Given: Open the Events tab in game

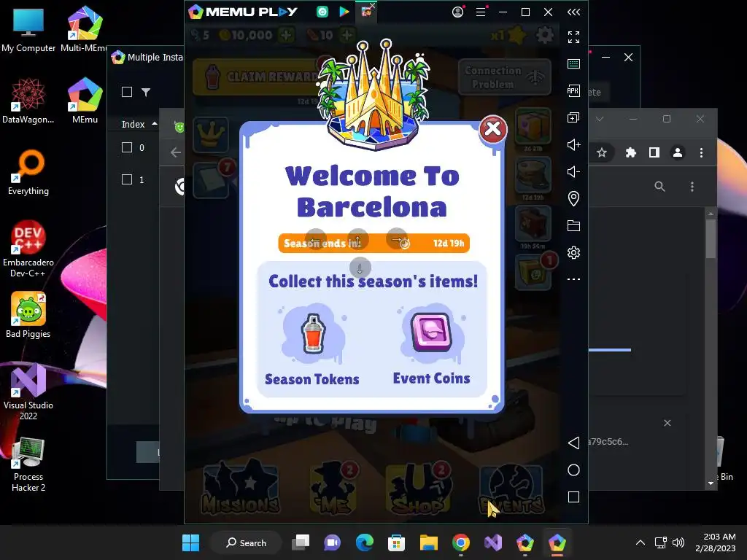Looking at the screenshot, I should pyautogui.click(x=511, y=489).
